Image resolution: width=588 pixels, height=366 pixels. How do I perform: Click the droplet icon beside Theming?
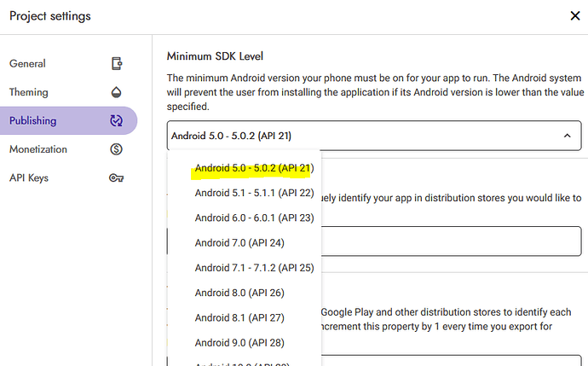pos(117,92)
